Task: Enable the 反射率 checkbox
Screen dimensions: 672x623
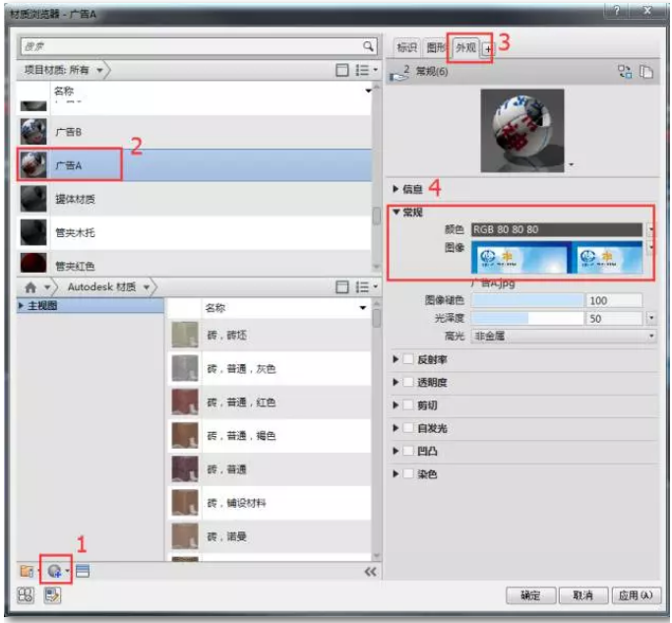Action: [408, 359]
